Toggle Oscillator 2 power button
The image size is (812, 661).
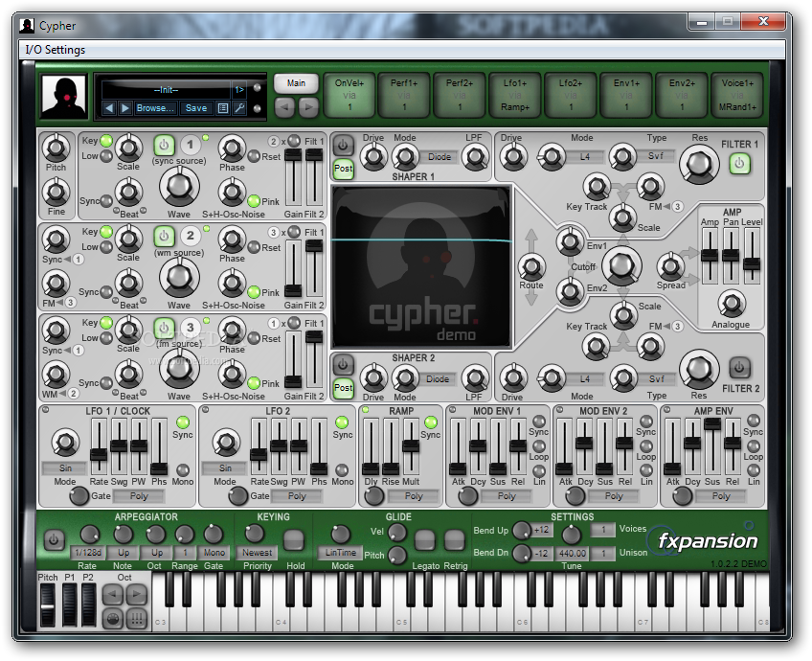pos(164,237)
